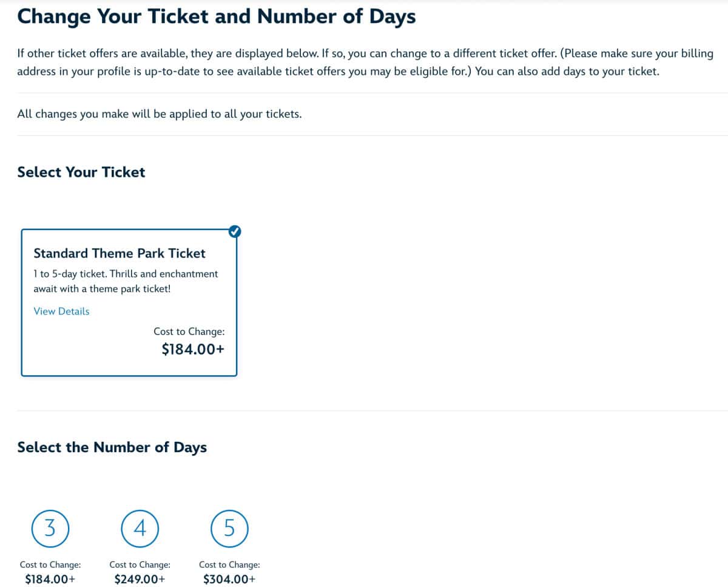728x587 pixels.
Task: Select the circled number 3 day option
Action: 50,528
